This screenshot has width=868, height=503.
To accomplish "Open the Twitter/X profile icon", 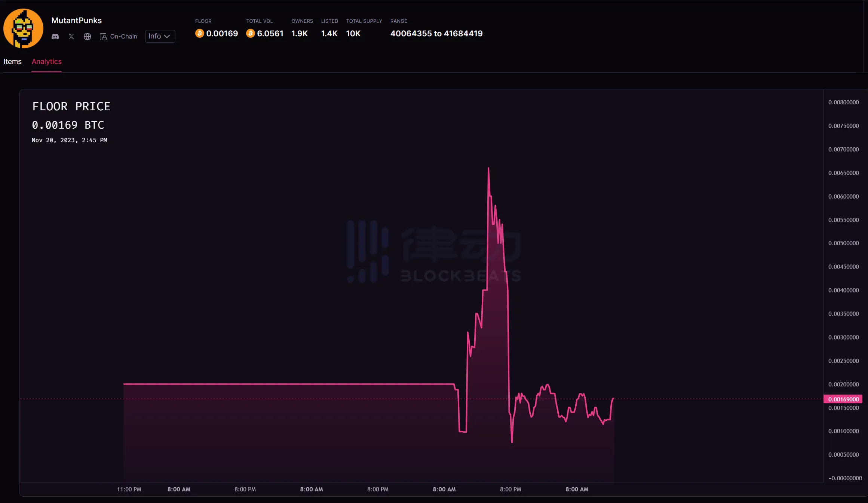I will click(71, 37).
